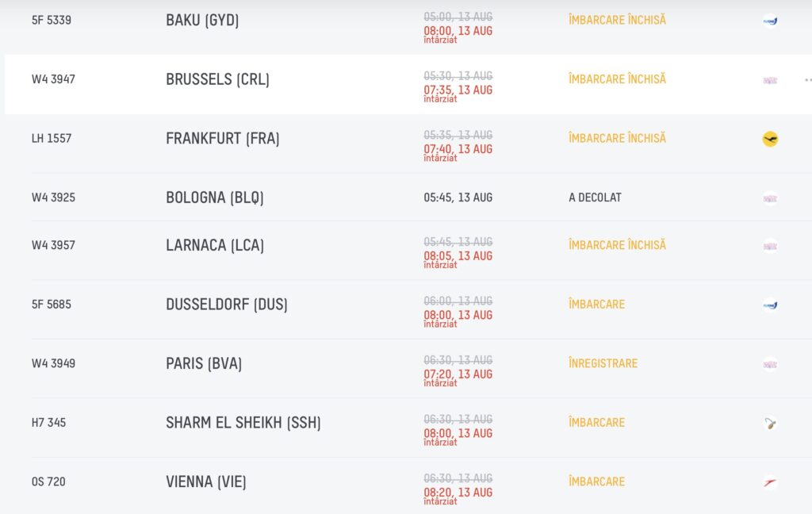Click the ÎNREGISTRARE status for Paris
This screenshot has width=812, height=514.
pos(603,362)
